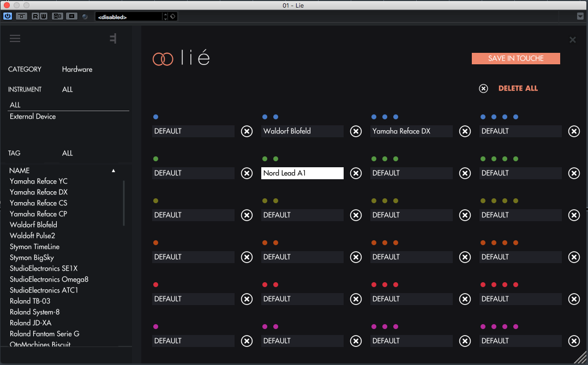Clear the four red dots DEFAULT slot

574,299
